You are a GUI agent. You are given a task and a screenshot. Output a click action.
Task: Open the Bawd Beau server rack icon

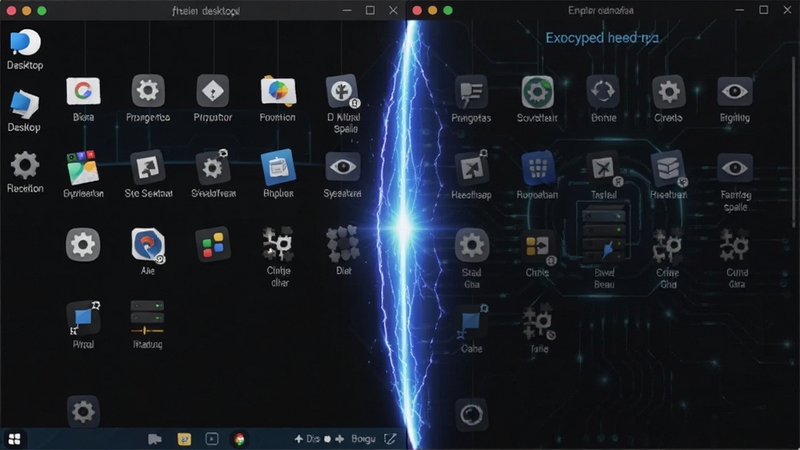click(x=604, y=235)
